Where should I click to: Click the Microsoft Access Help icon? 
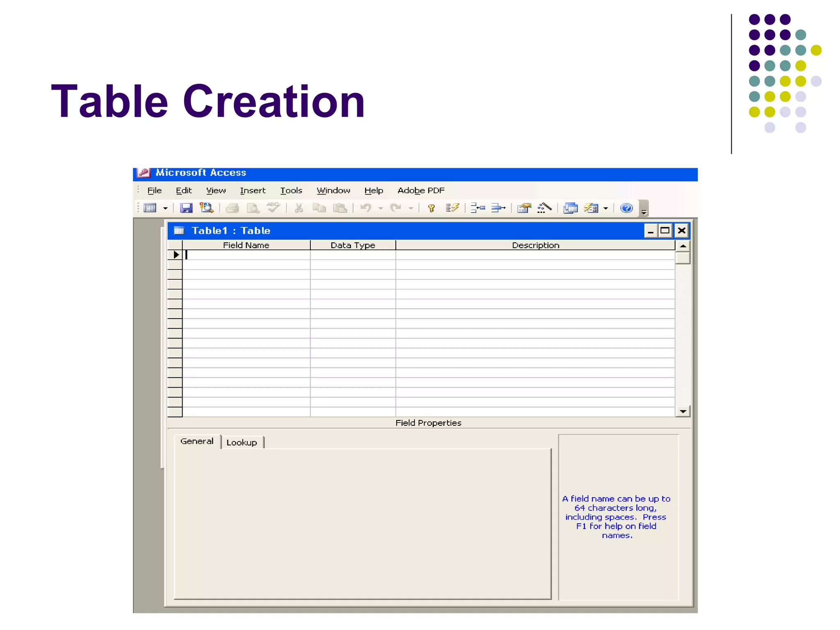point(626,208)
